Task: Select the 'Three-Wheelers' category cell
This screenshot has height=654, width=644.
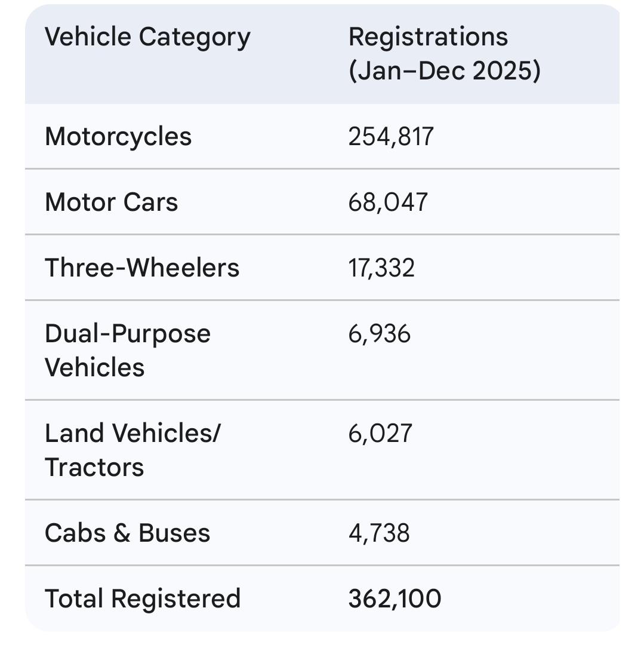Action: (142, 267)
